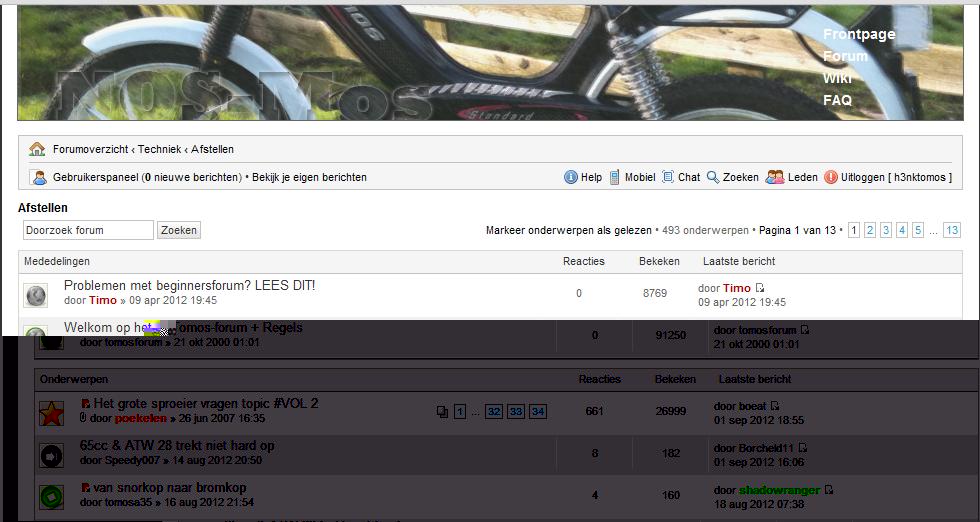980x522 pixels.
Task: Click the Chat icon
Action: coord(668,177)
